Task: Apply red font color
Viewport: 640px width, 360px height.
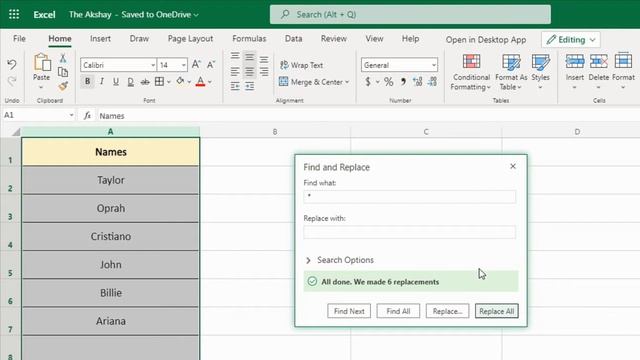Action: pyautogui.click(x=200, y=82)
